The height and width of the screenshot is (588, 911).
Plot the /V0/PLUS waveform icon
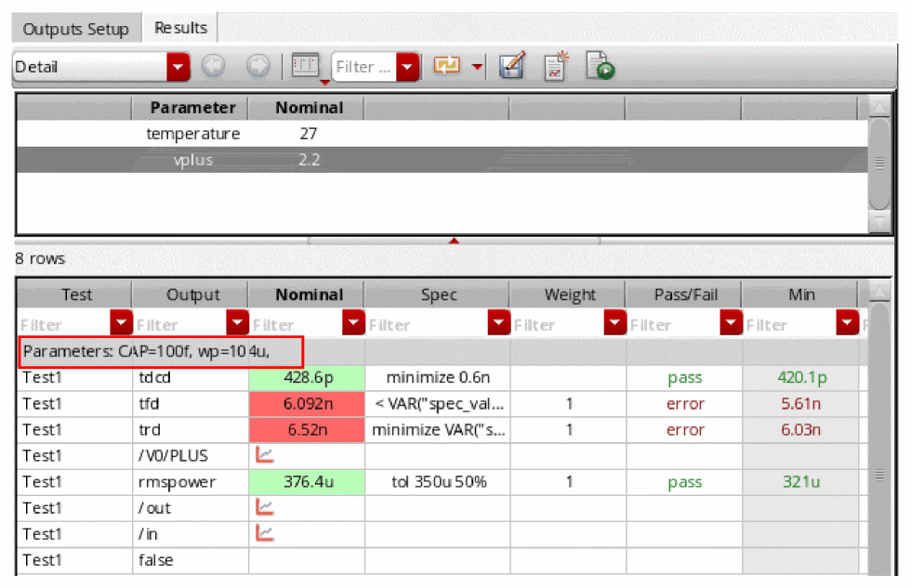[x=264, y=456]
